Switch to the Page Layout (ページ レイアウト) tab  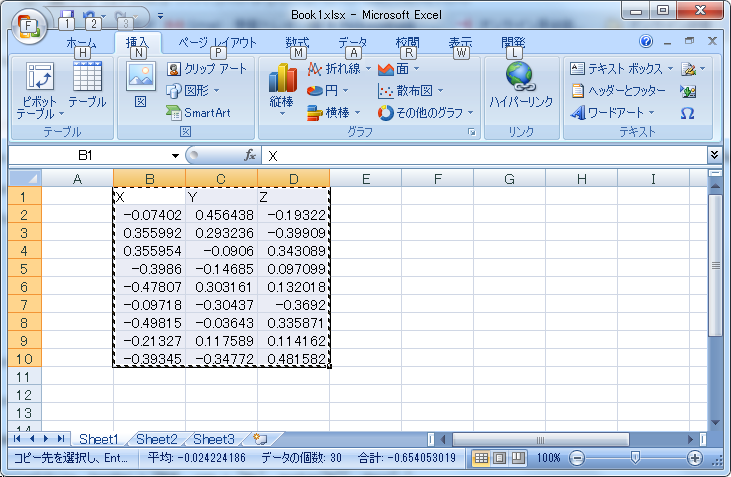[x=217, y=43]
